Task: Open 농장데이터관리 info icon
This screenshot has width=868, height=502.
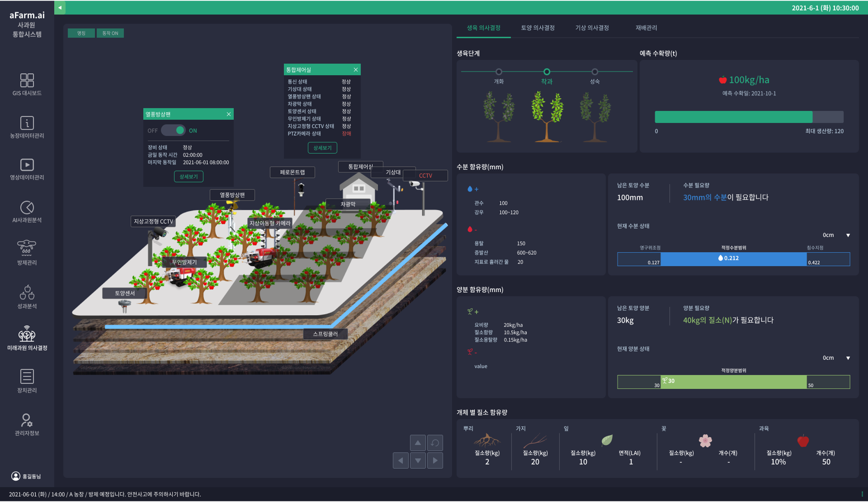Action: 27,123
